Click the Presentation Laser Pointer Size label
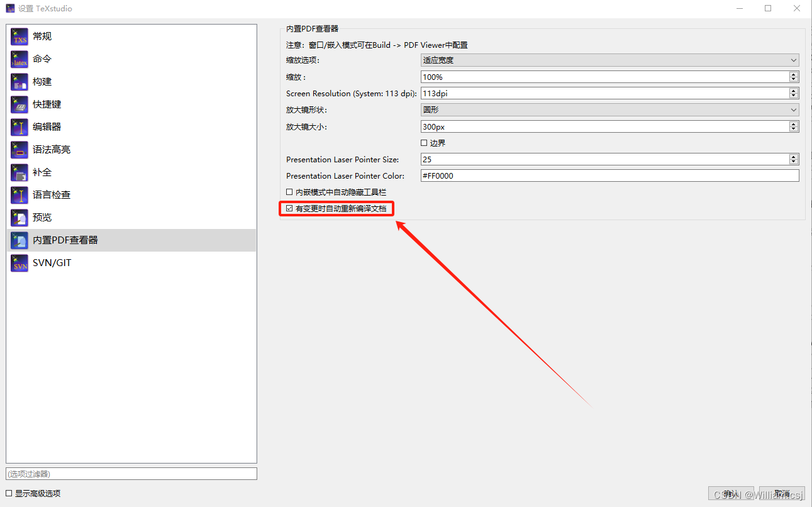Image resolution: width=812 pixels, height=507 pixels. pyautogui.click(x=342, y=160)
